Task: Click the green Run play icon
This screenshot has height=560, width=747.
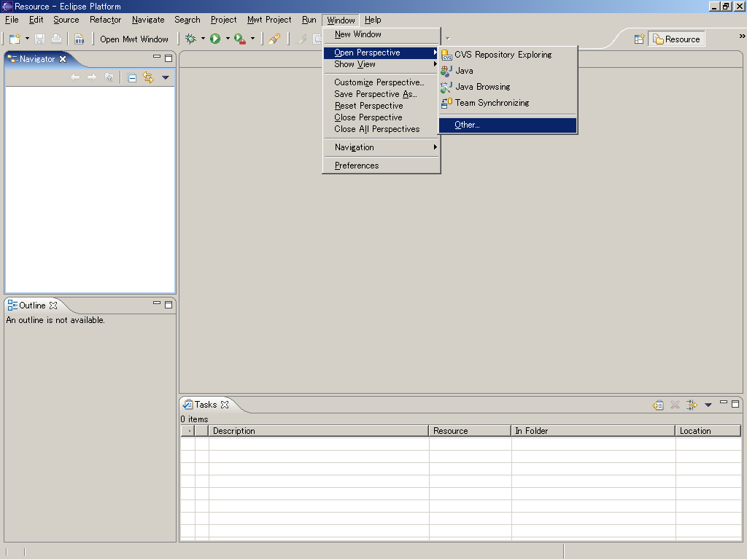Action: click(215, 39)
